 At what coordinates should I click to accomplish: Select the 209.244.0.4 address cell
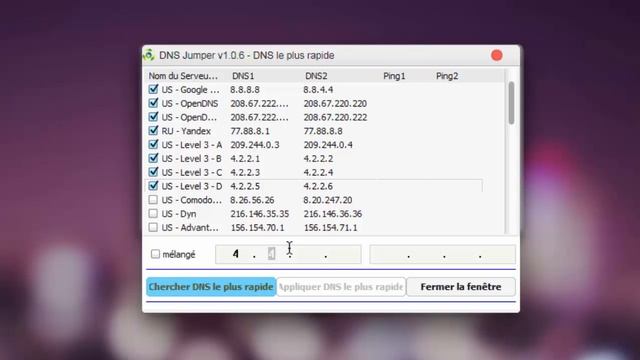click(x=328, y=145)
